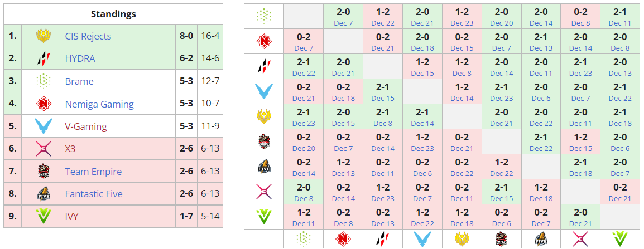Select V-Gaming logo in crosstable left column

(x=263, y=92)
